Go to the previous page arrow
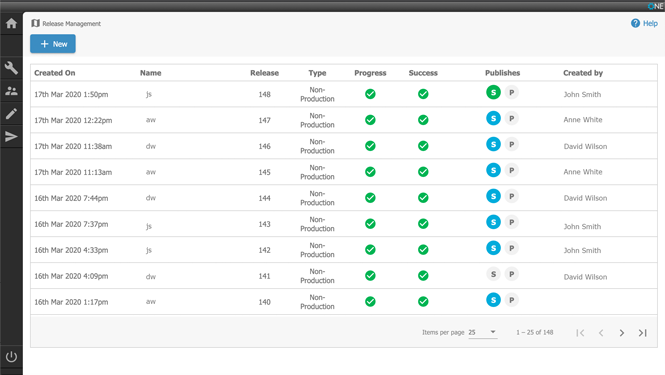The height and width of the screenshot is (375, 665). 601,333
